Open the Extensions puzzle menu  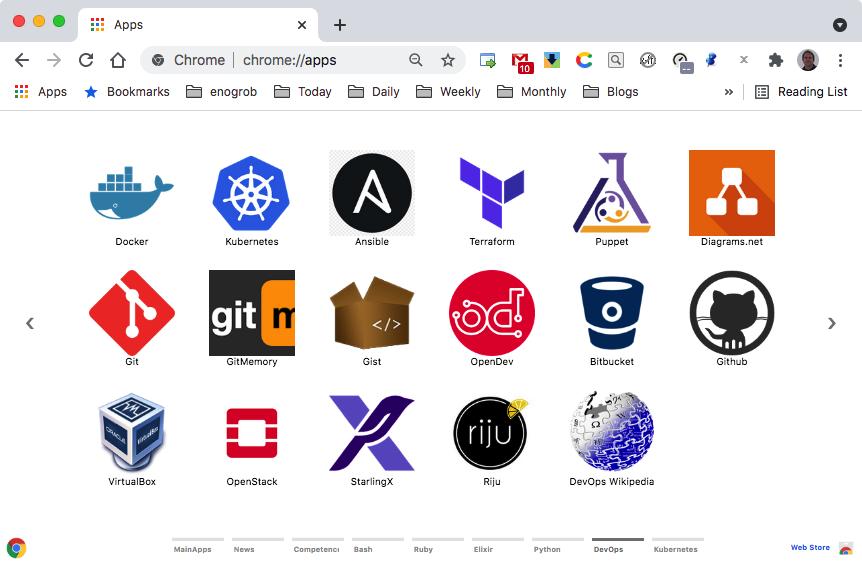[x=776, y=60]
